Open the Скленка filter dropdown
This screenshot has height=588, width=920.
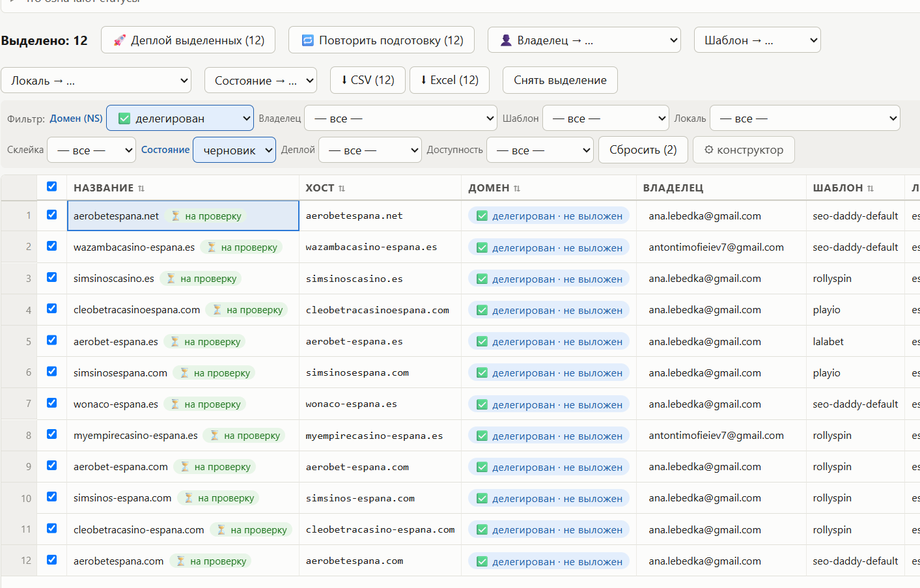(91, 150)
